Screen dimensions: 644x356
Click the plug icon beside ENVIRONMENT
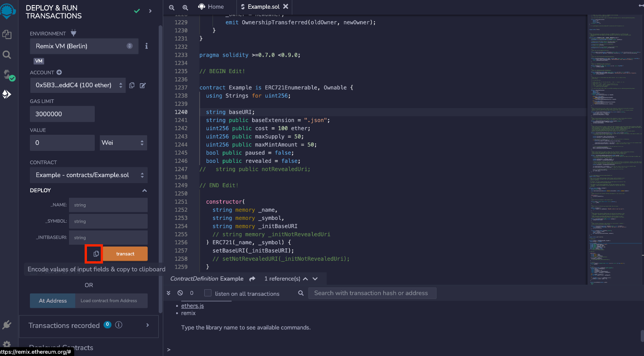tap(73, 33)
